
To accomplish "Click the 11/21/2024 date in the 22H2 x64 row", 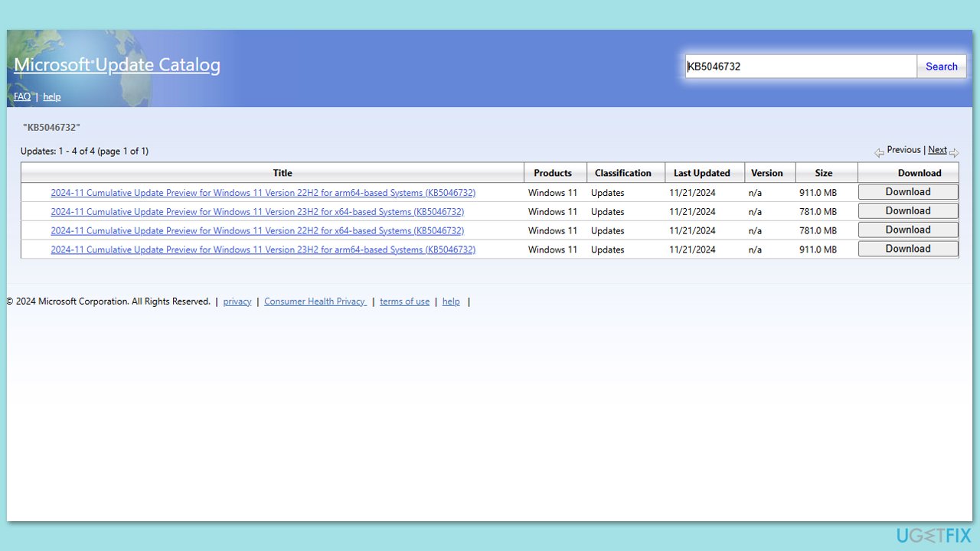I will pos(692,231).
